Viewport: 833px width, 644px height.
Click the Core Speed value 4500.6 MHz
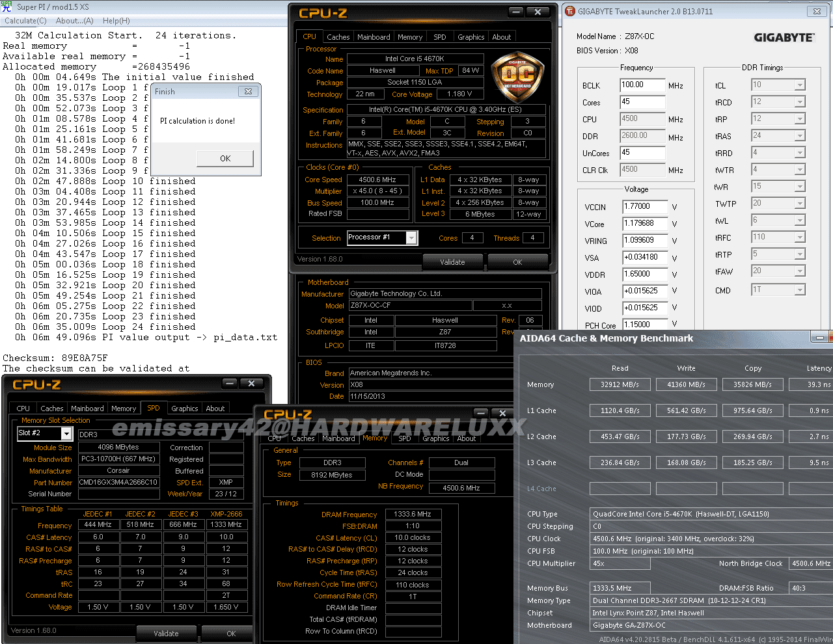pyautogui.click(x=377, y=180)
